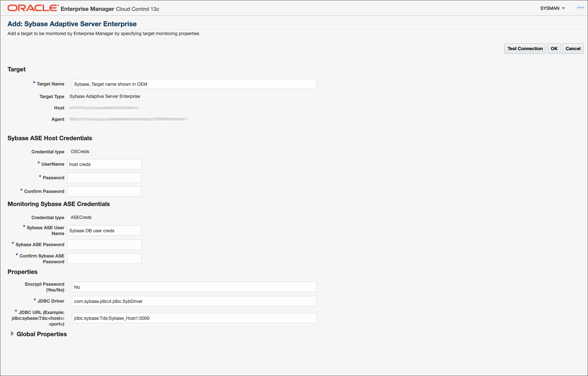Viewport: 588px width, 376px height.
Task: Click the blurred Host value
Action: pos(105,108)
